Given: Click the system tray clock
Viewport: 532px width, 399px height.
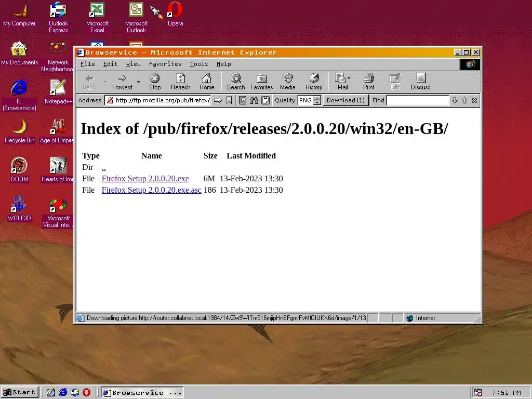Looking at the screenshot, I should click(x=506, y=393).
